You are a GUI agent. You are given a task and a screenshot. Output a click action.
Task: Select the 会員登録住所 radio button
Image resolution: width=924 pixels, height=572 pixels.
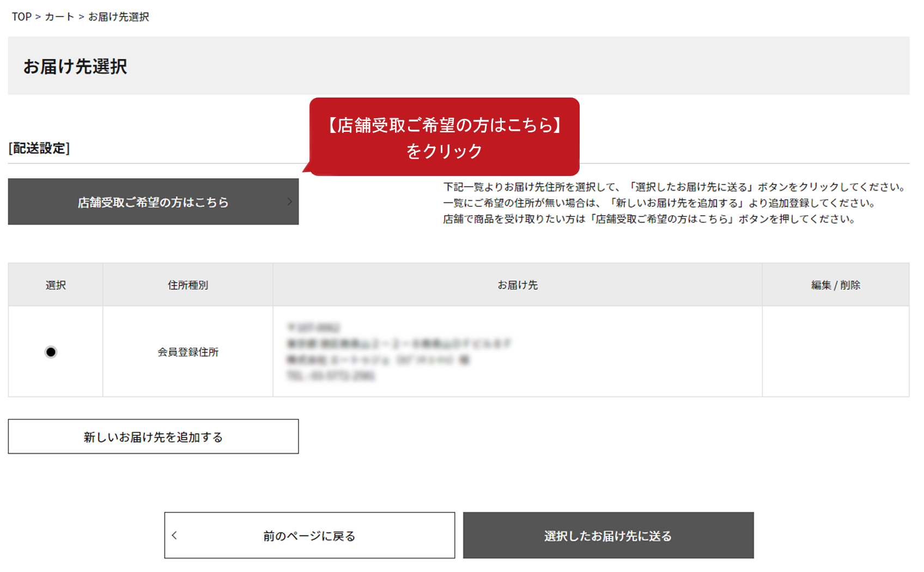(51, 352)
